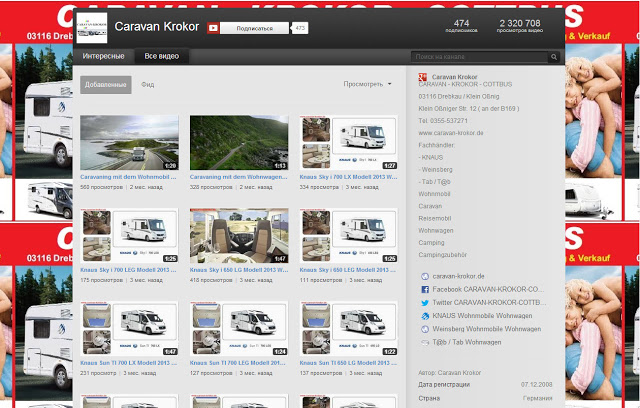Click title Knaus Sky i 650 LG Modell 2013
The height and width of the screenshot is (408, 640).
point(239,270)
